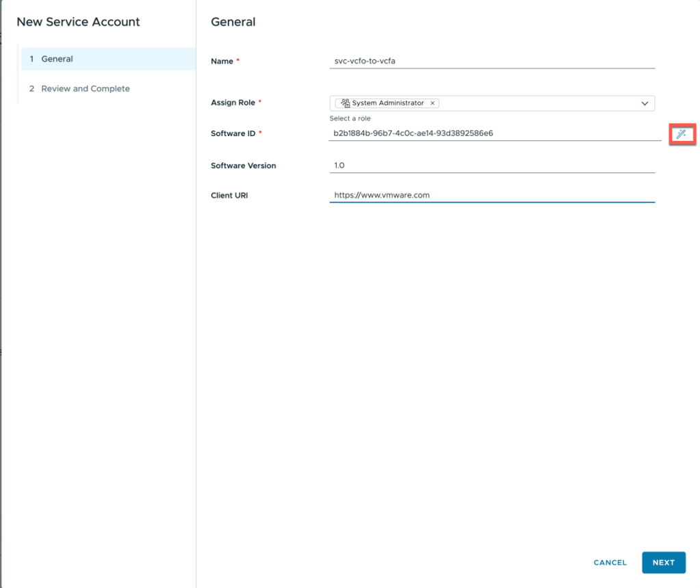The width and height of the screenshot is (700, 588).
Task: Focus the Name field containing svc-vcfo-to-vcfa
Action: pyautogui.click(x=491, y=61)
